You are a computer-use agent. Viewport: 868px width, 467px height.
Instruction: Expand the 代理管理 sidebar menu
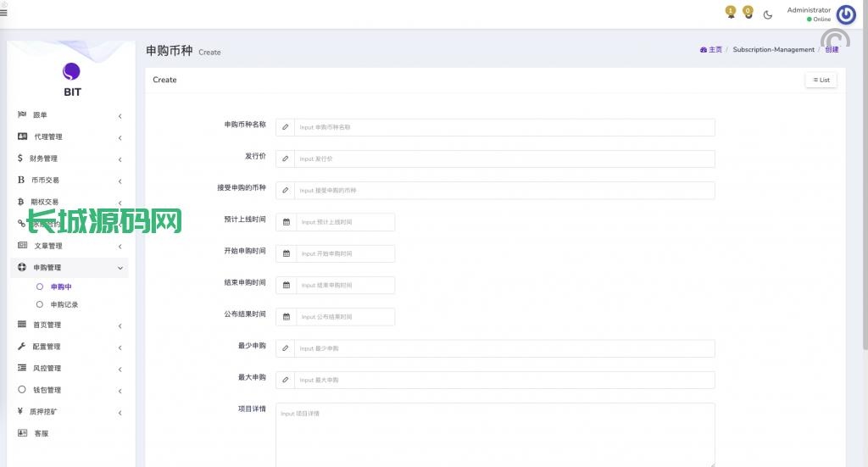click(x=70, y=136)
